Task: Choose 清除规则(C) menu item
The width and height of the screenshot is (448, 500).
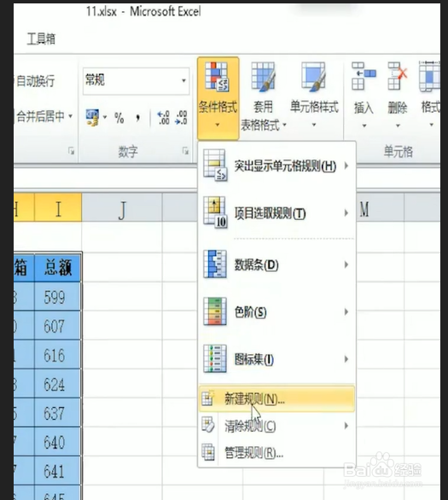Action: (276, 426)
